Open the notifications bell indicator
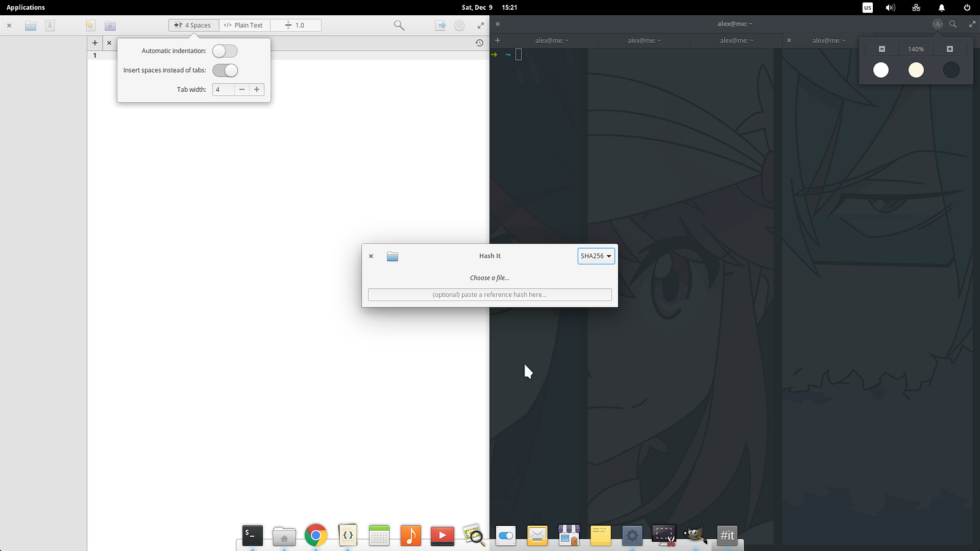Screen dimensions: 980x551 tap(941, 7)
